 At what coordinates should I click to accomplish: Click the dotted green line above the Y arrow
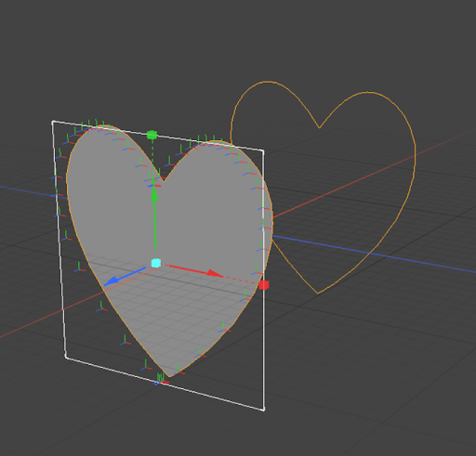(x=152, y=155)
